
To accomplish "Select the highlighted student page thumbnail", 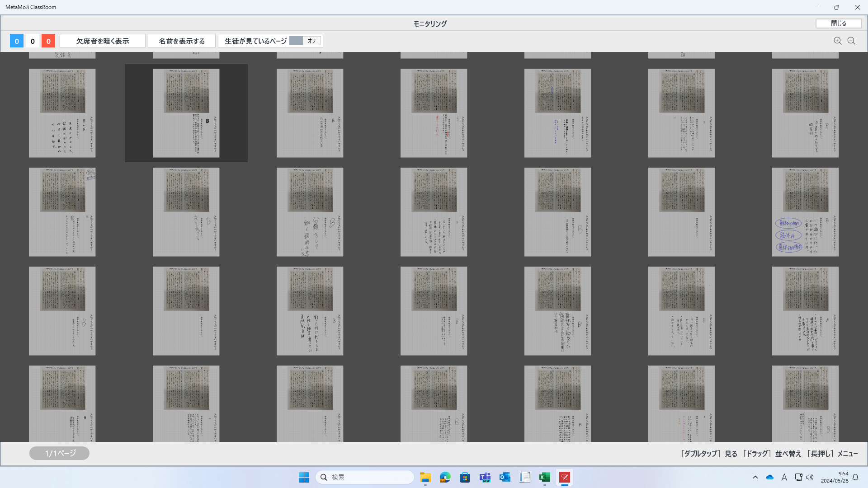I will pos(186,113).
